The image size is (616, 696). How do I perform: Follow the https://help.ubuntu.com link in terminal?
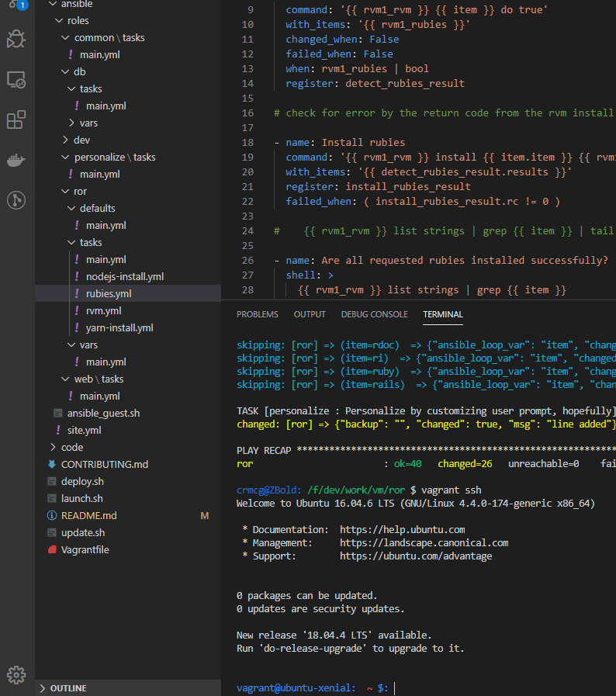click(x=402, y=529)
